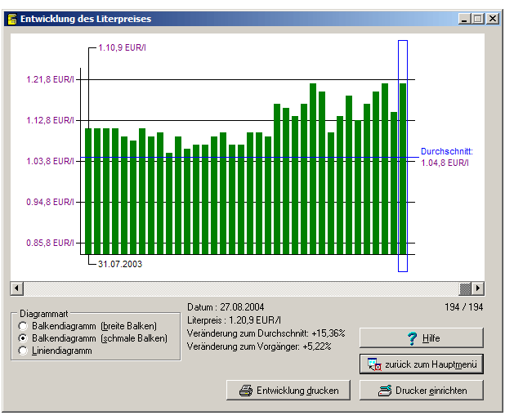Click the left scroll arrow under the chart
Screen dimensions: 505x420
17,288
